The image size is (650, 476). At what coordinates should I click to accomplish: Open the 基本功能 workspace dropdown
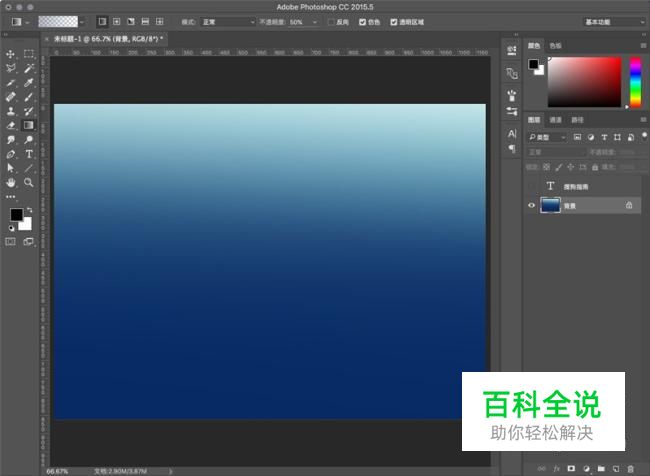[612, 21]
